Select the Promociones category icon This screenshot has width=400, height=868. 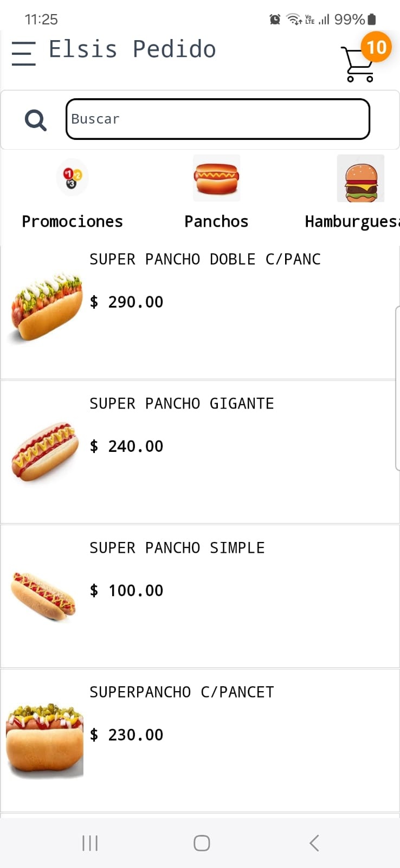(x=72, y=177)
